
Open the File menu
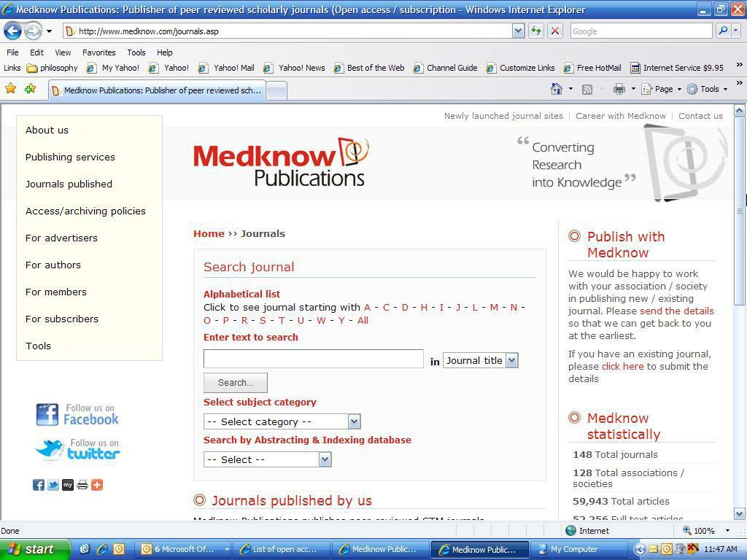click(13, 52)
